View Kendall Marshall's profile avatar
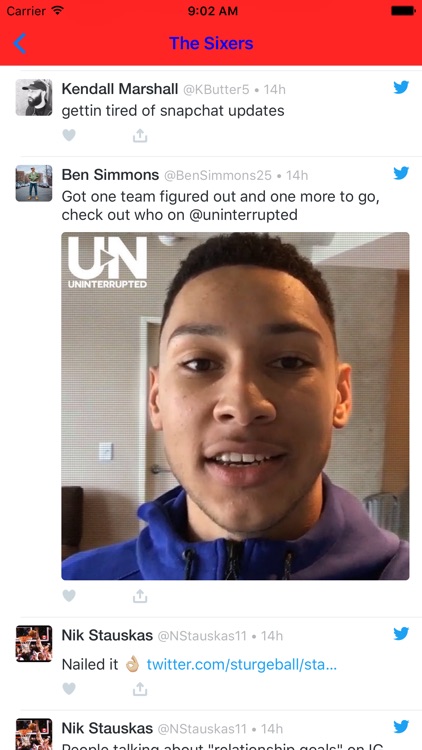This screenshot has width=422, height=750. (x=34, y=98)
